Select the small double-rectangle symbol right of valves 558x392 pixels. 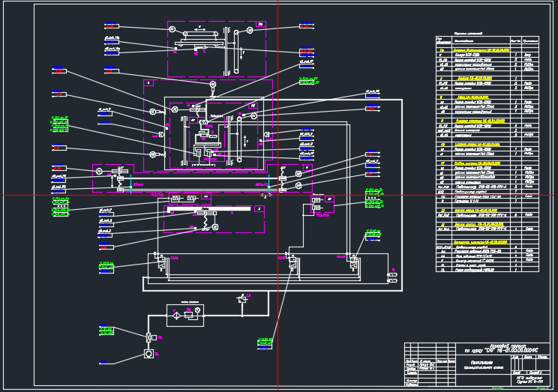click(x=391, y=277)
